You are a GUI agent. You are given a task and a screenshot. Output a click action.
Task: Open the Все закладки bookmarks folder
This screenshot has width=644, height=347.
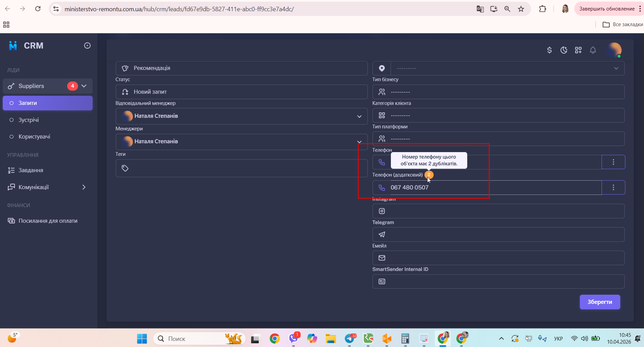[623, 24]
